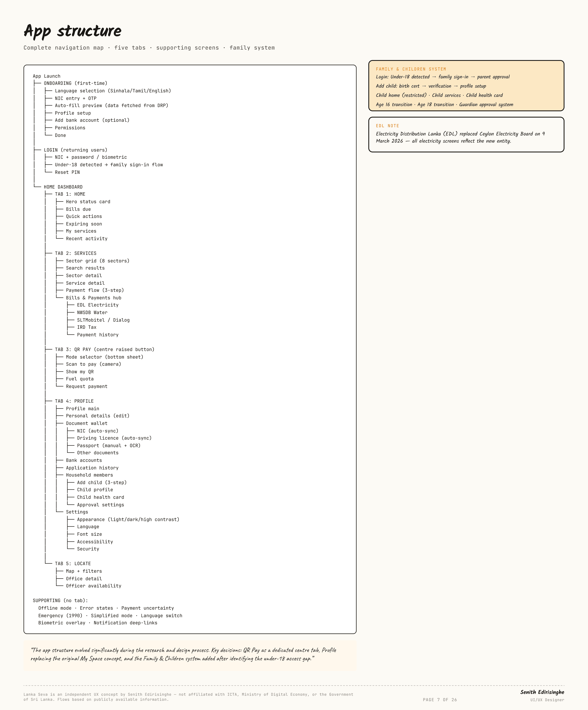This screenshot has height=710, width=588.
Task: Click the 'Accessibility' row
Action: click(95, 542)
